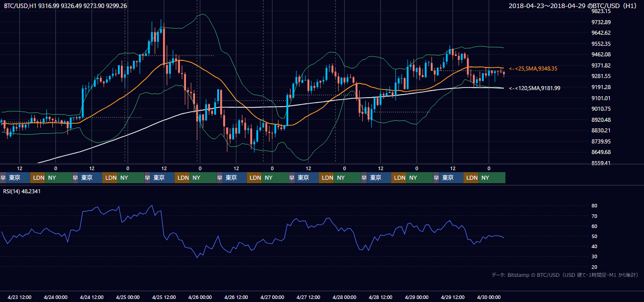Select the 4/24 12:00 time marker

point(92,297)
